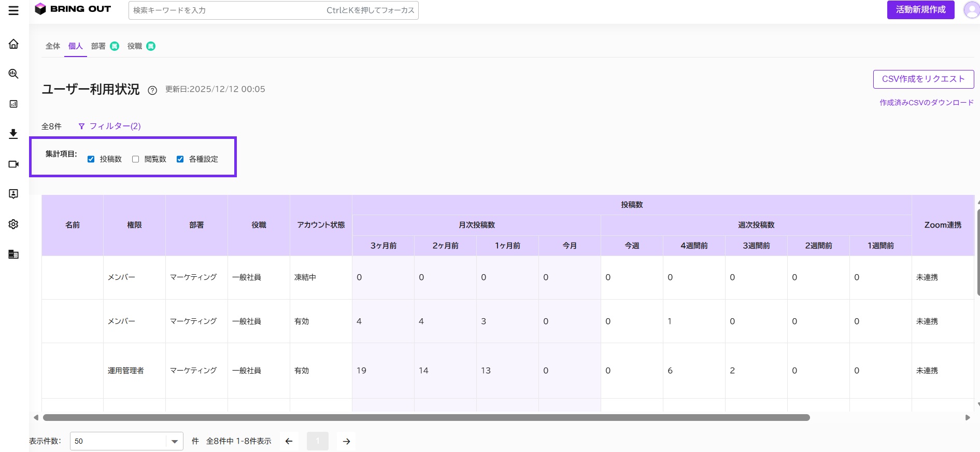Open the contact card sidebar icon
The height and width of the screenshot is (452, 980).
(13, 194)
